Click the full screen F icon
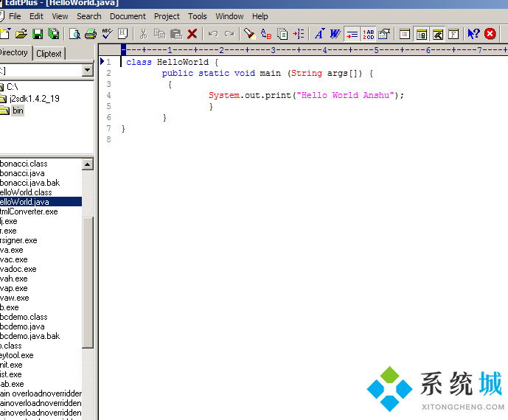508x420 pixels. (453, 34)
